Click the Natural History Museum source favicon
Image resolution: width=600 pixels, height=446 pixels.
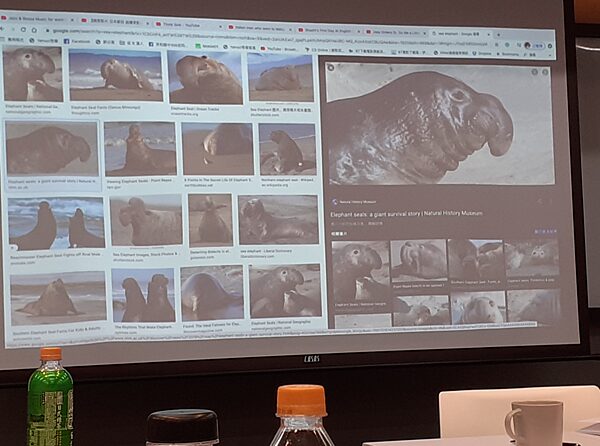click(x=334, y=201)
